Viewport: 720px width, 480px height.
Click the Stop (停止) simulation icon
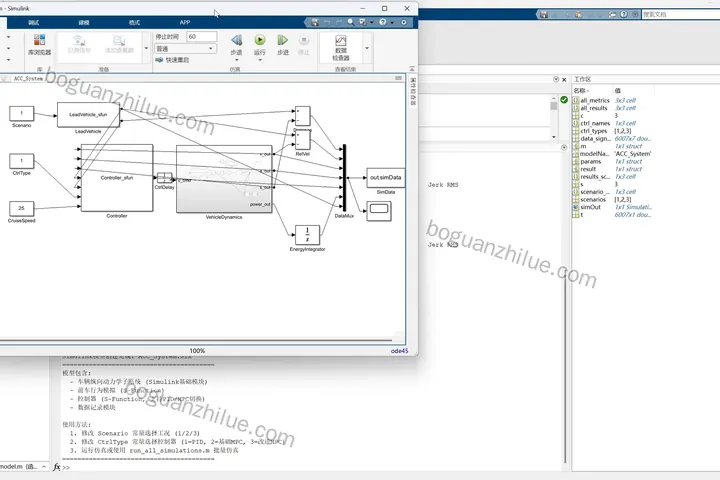click(x=304, y=40)
